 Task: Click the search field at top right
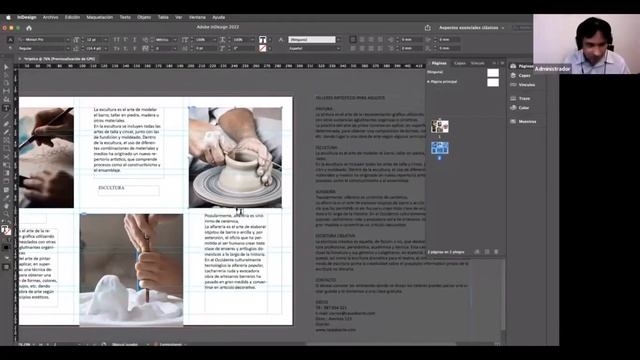pos(522,28)
